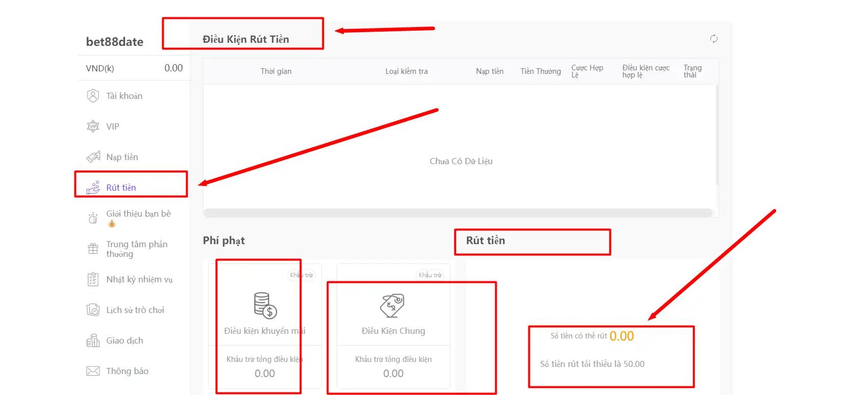Click the Số tiền có thể rút label
The image size is (868, 395).
coord(579,336)
